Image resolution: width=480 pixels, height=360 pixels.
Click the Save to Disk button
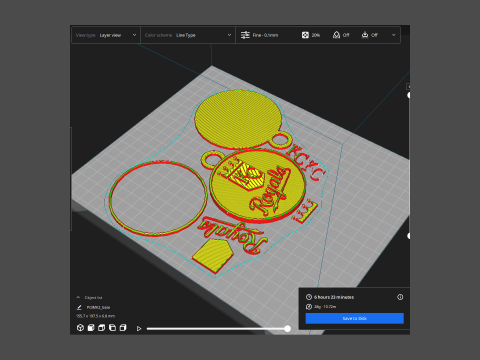(355, 318)
